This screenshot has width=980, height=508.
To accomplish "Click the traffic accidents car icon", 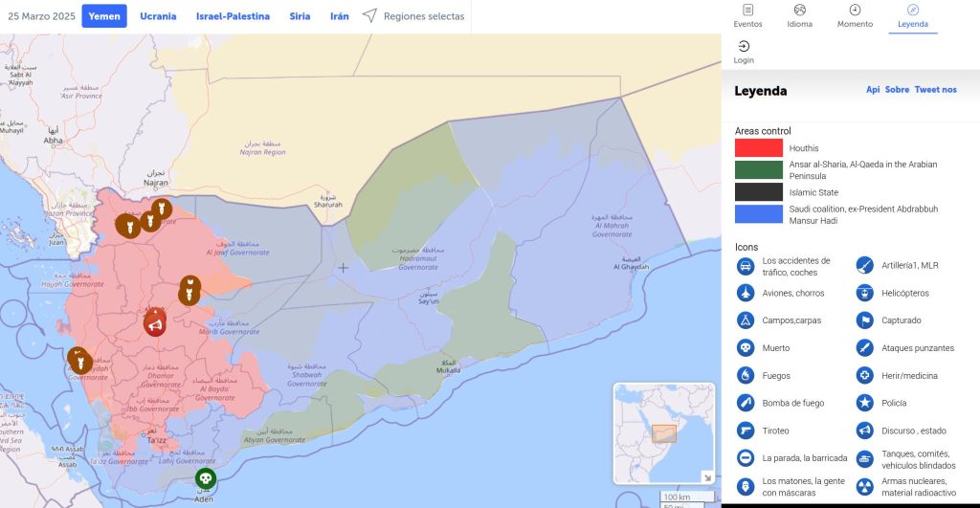I will [x=745, y=266].
